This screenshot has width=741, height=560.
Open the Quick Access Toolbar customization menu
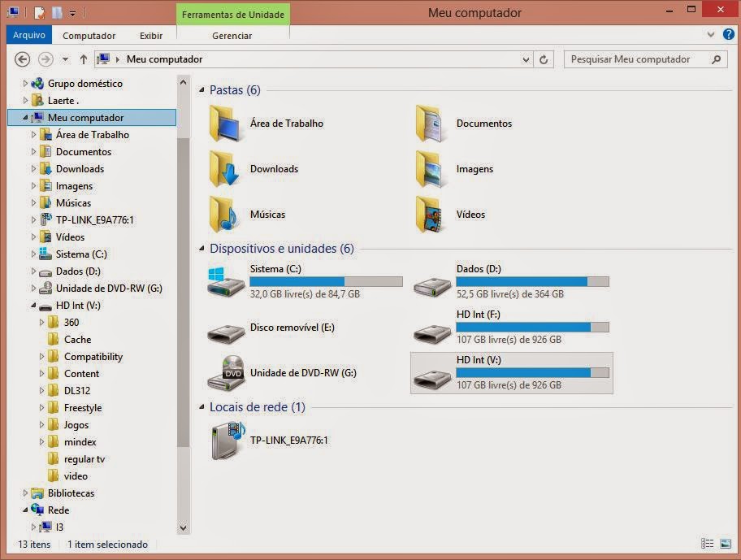[x=71, y=13]
